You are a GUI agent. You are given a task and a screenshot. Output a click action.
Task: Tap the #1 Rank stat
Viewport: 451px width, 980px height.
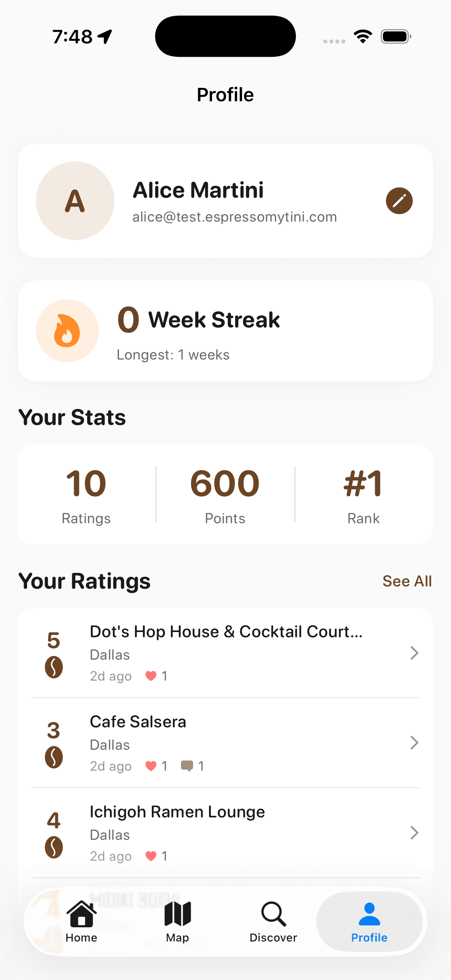tap(363, 494)
